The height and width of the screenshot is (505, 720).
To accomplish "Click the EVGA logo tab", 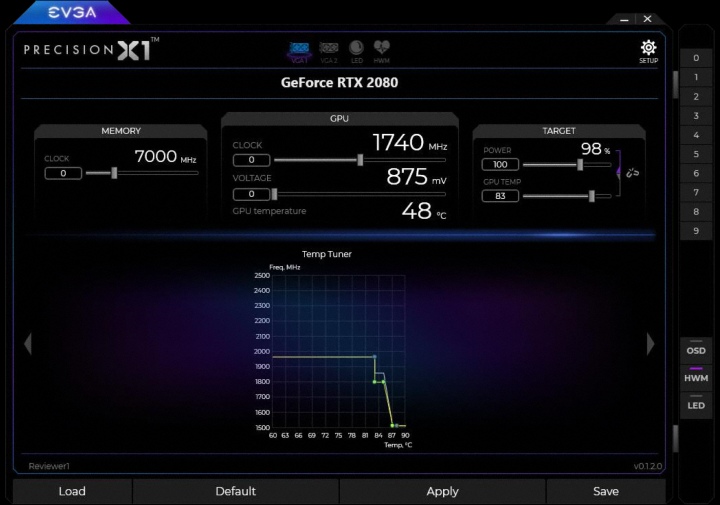I will point(72,12).
